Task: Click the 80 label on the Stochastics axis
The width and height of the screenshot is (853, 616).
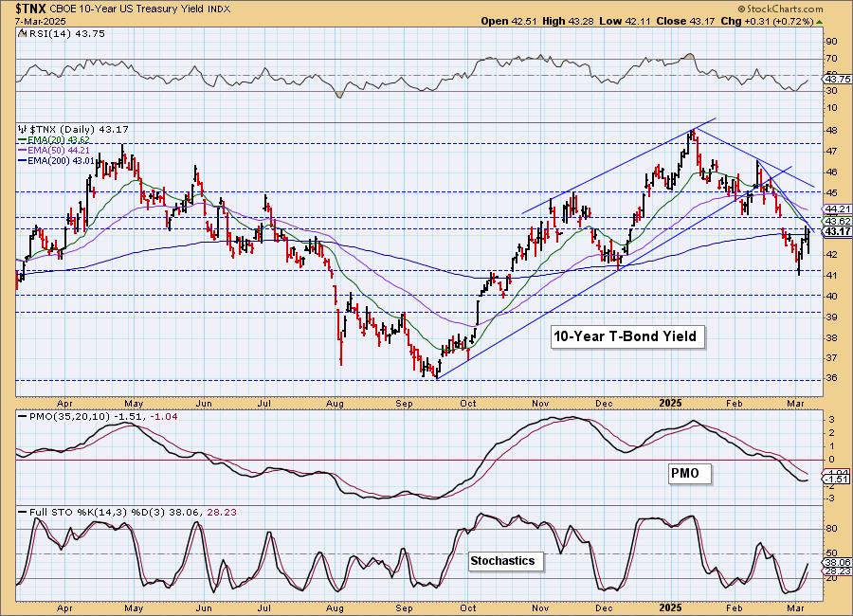Action: pos(832,529)
